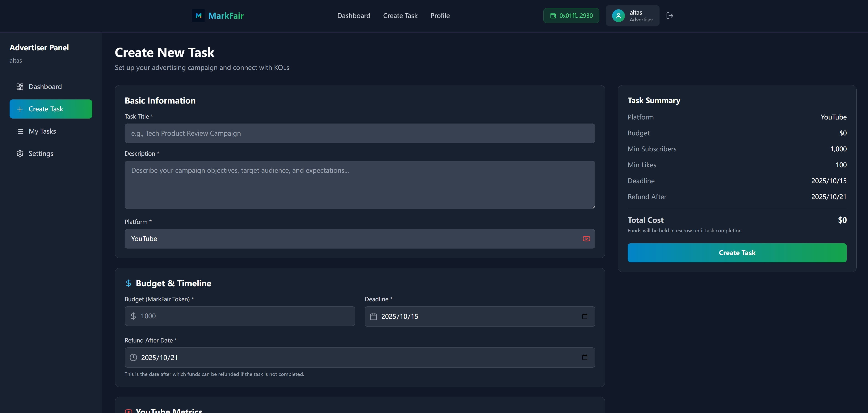868x413 pixels.
Task: Click the MarkFair logo icon
Action: pos(198,15)
